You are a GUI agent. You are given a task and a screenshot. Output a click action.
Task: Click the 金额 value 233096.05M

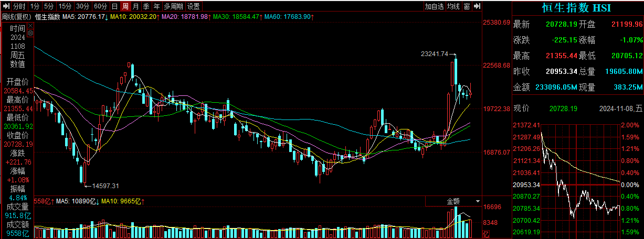tap(556, 87)
